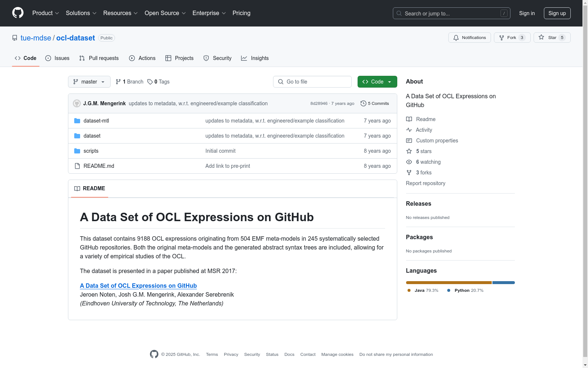The image size is (588, 368).
Task: Click the Python segment of language bar
Action: coord(503,283)
